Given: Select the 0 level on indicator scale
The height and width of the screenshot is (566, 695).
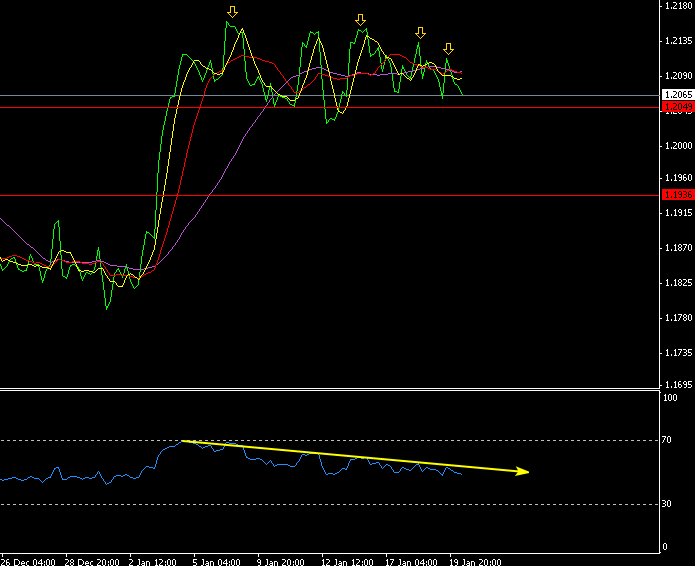Looking at the screenshot, I should [x=664, y=547].
